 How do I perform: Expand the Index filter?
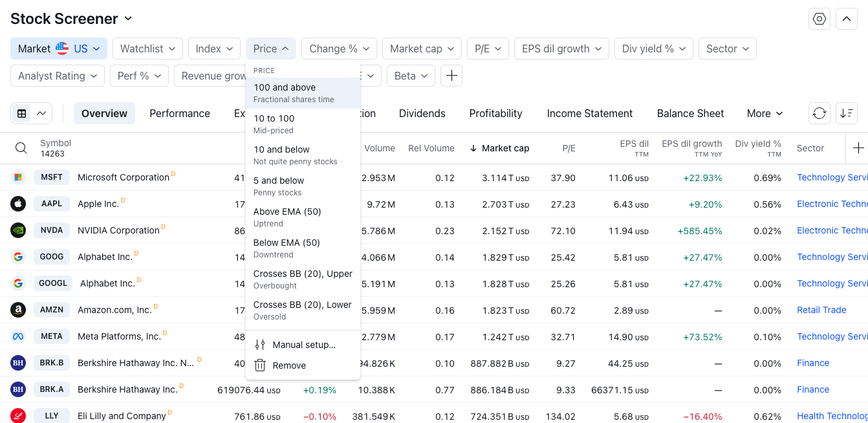pyautogui.click(x=214, y=49)
